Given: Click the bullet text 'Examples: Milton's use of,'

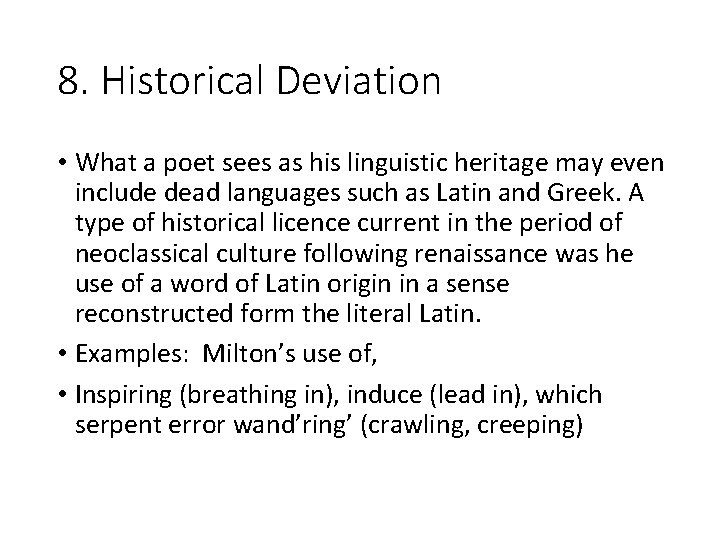Looking at the screenshot, I should 226,354.
